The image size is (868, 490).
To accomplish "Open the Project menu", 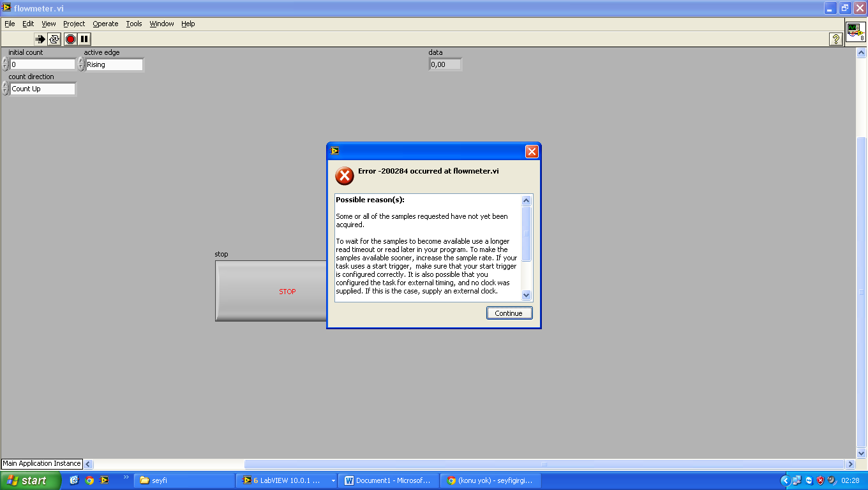I will pos(74,24).
